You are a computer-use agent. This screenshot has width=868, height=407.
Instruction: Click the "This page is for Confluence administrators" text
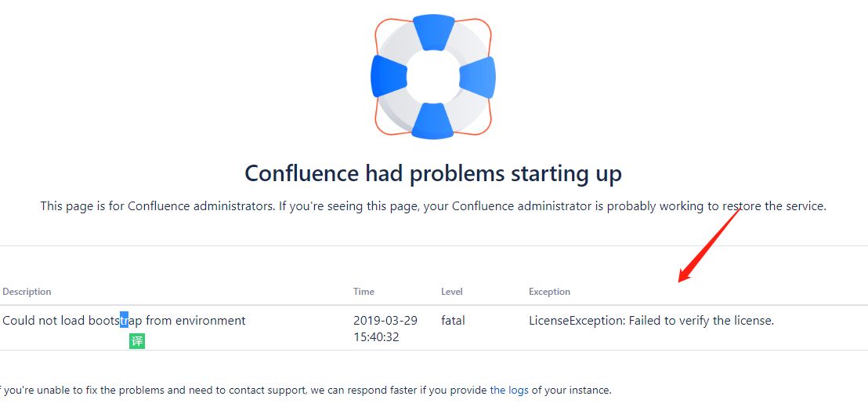[433, 206]
